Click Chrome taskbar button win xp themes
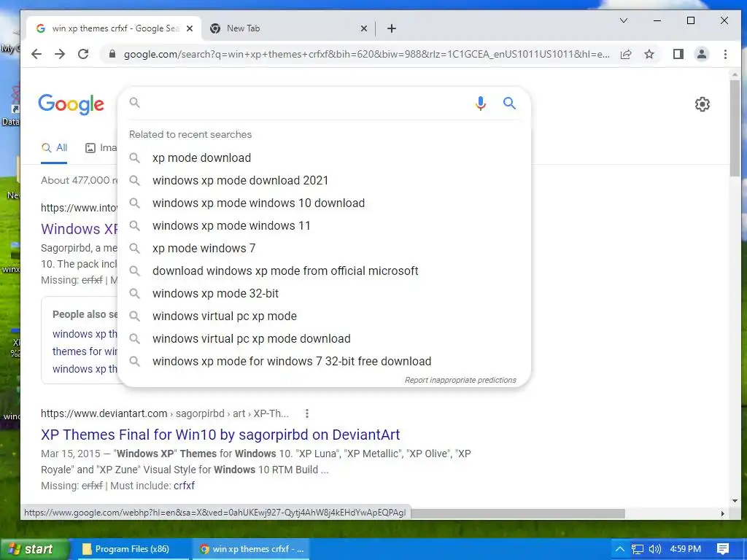Image resolution: width=747 pixels, height=560 pixels. (x=251, y=549)
